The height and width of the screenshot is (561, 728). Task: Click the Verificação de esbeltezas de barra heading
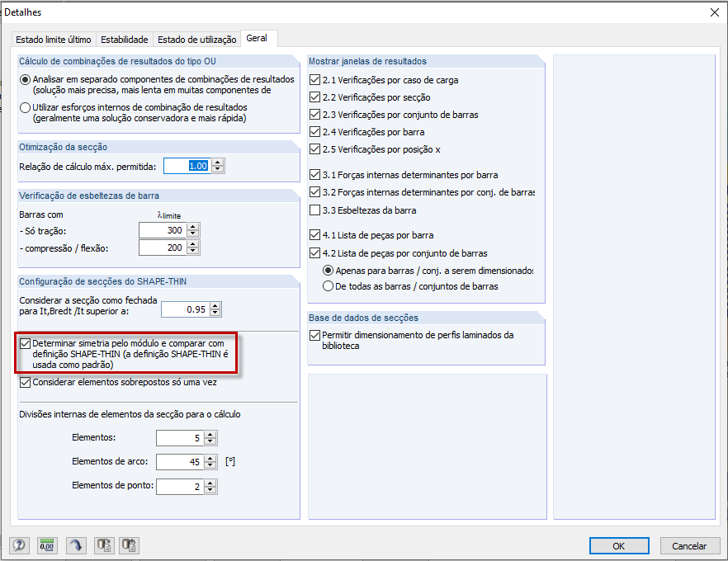coord(89,196)
